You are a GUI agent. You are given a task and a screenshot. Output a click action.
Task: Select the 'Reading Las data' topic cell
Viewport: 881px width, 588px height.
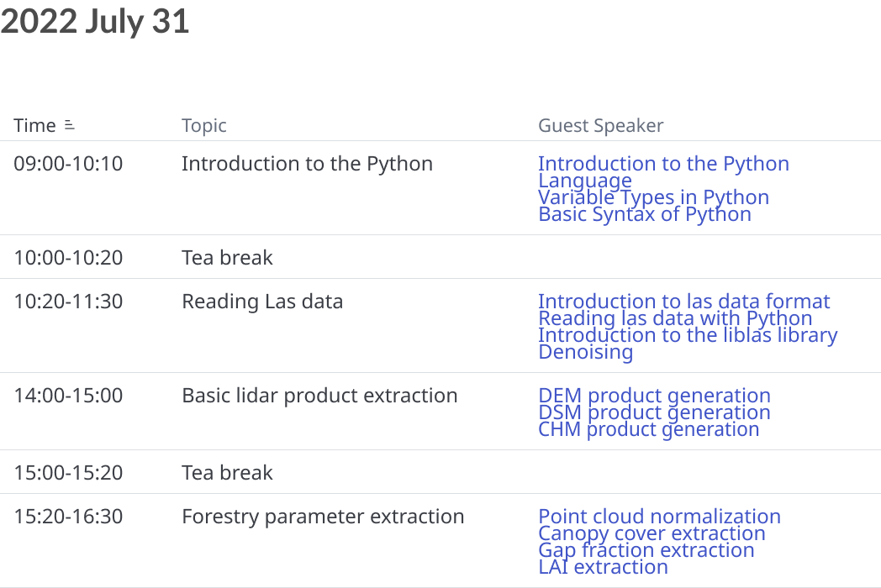[x=262, y=302]
